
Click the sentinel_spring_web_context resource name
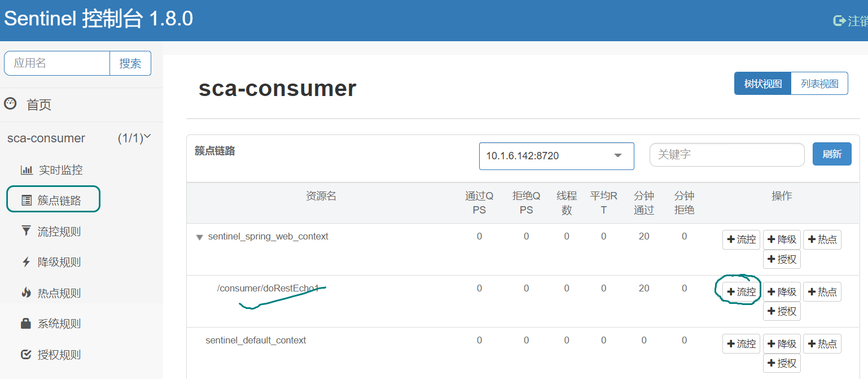(x=268, y=236)
